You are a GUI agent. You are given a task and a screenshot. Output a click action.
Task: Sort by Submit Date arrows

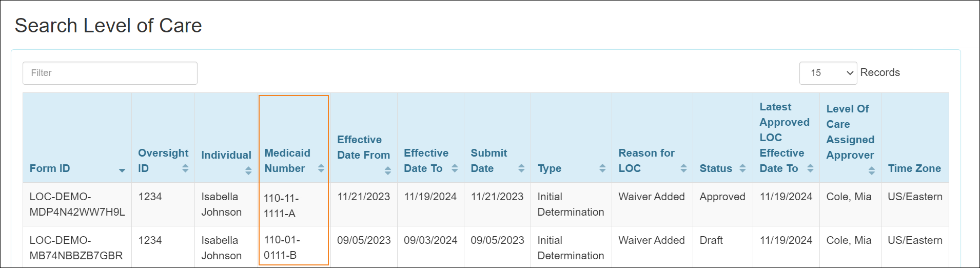coord(521,168)
